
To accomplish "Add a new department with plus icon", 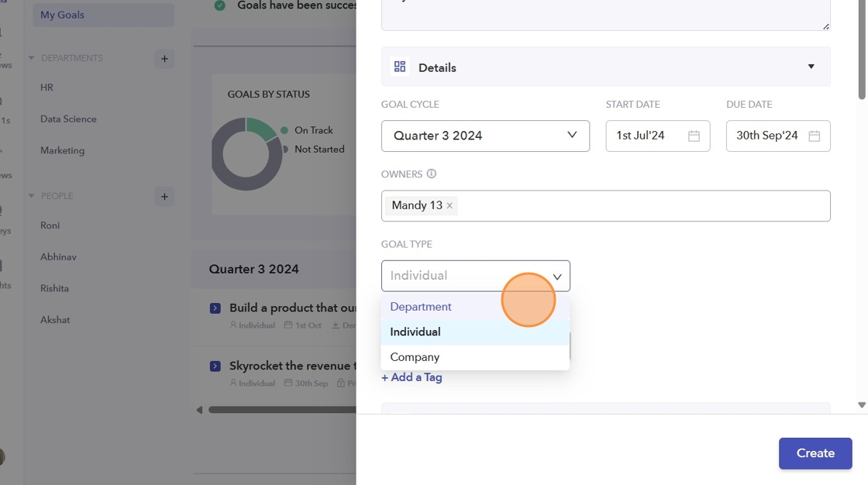I will click(x=164, y=59).
